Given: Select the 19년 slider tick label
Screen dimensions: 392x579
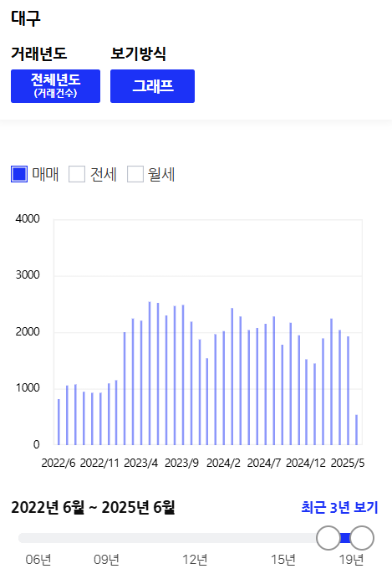Looking at the screenshot, I should tap(351, 560).
